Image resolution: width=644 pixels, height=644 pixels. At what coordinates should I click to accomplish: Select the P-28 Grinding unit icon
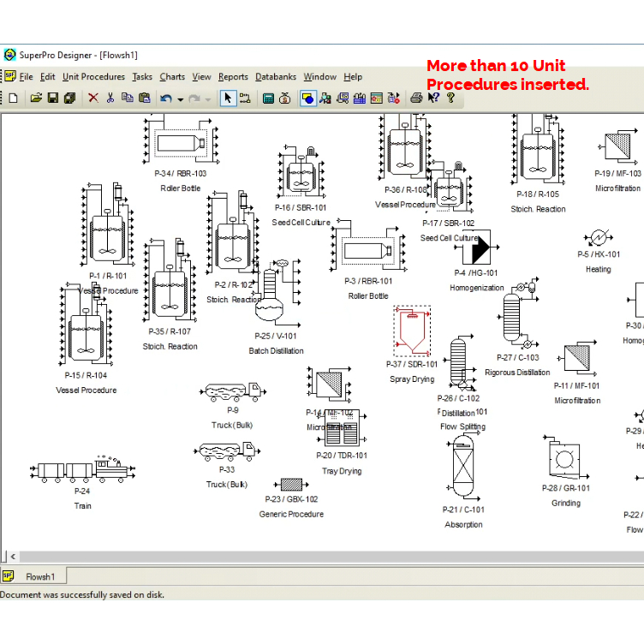click(564, 459)
